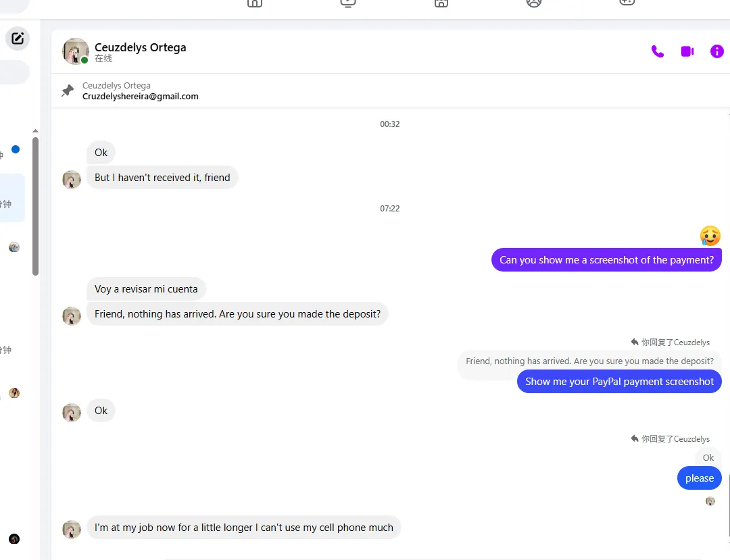Open Groups tab in top navigation

(x=534, y=3)
